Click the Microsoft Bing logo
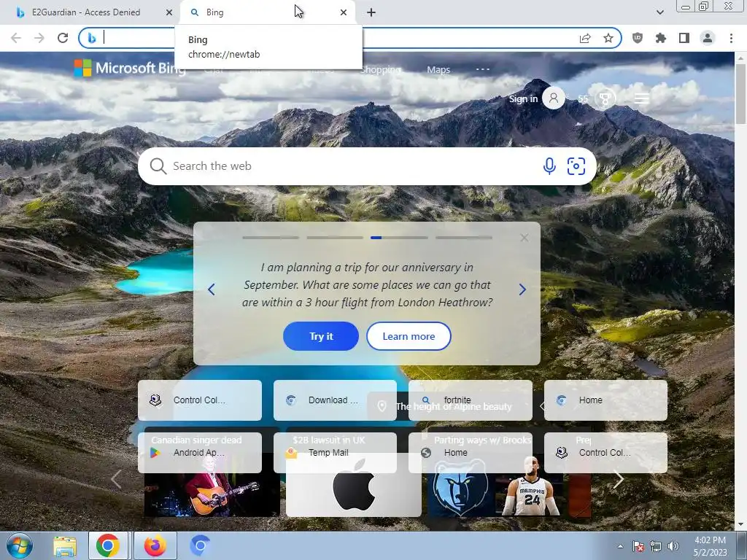The width and height of the screenshot is (747, 560). [x=130, y=68]
